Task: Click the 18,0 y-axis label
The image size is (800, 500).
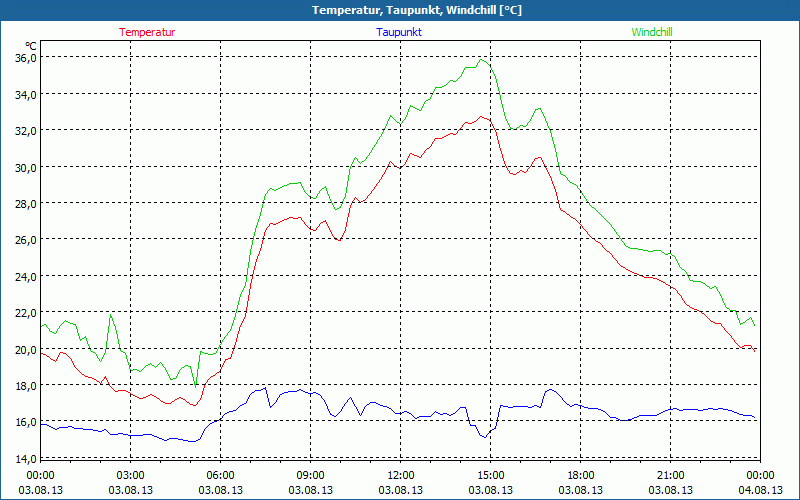Action: [26, 386]
